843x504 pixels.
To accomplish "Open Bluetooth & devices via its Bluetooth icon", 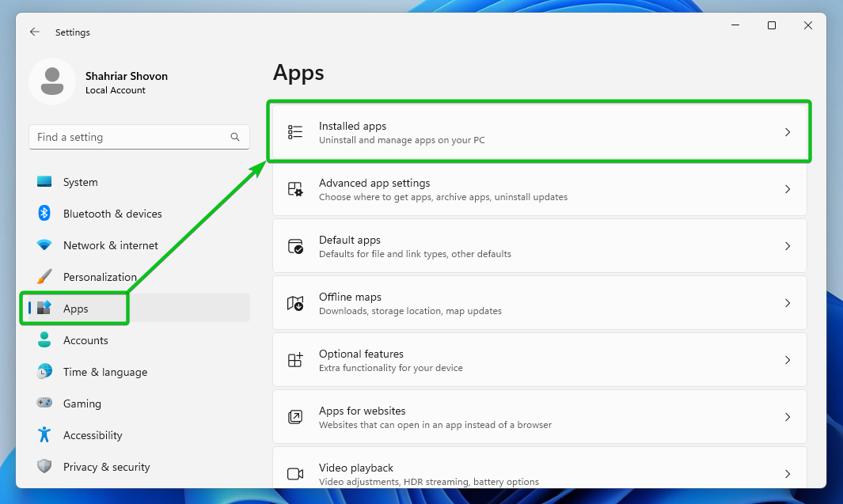I will click(x=44, y=213).
